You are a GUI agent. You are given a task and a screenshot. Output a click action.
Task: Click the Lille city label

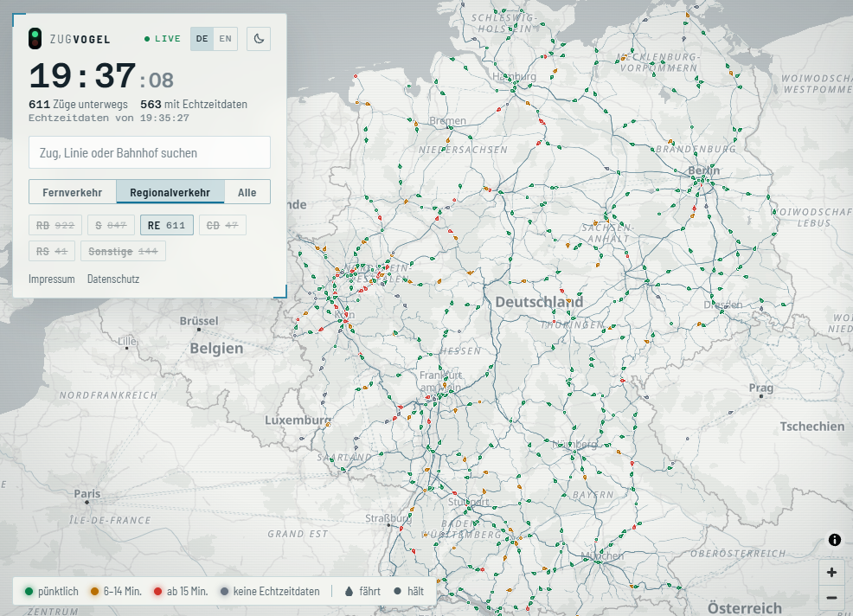click(x=127, y=341)
